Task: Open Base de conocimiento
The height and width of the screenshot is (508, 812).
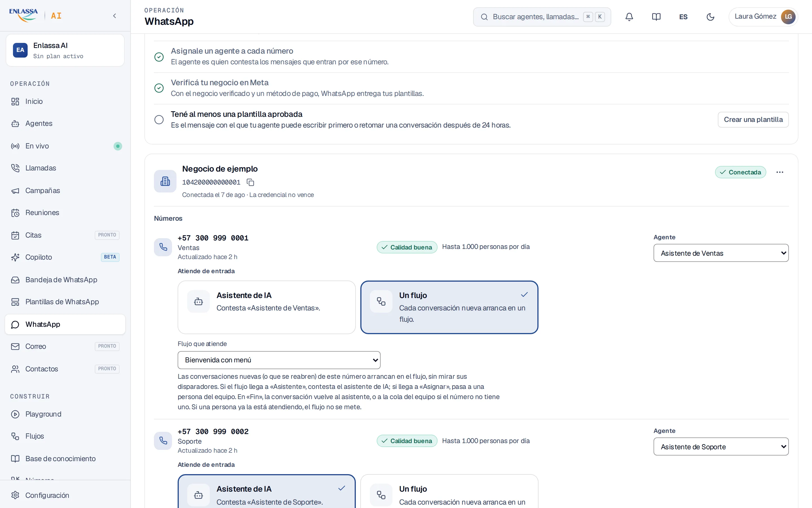Action: coord(65,459)
